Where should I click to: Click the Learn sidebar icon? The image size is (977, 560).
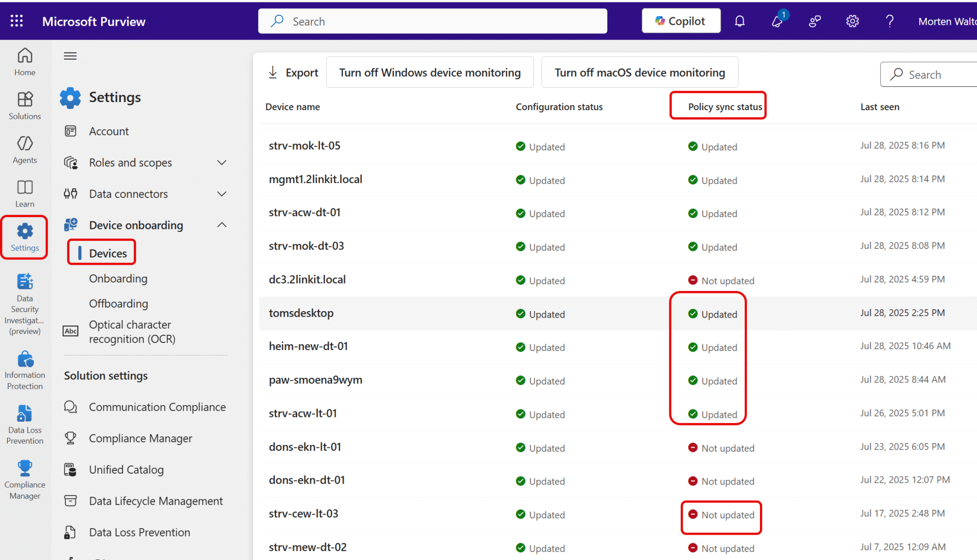coord(24,193)
